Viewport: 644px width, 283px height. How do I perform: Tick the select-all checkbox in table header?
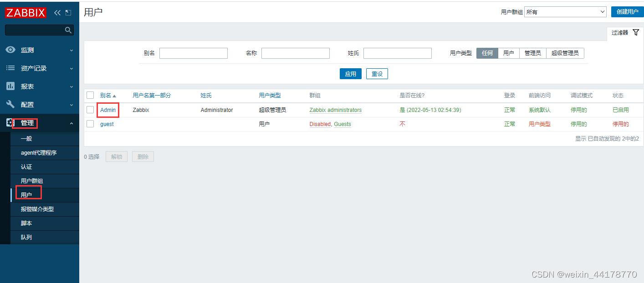(90, 95)
